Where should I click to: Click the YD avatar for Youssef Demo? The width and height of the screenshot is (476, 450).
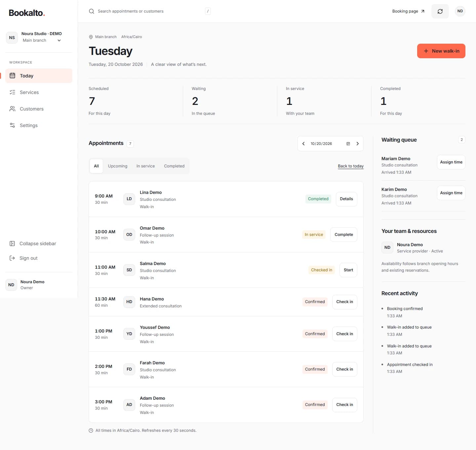129,334
